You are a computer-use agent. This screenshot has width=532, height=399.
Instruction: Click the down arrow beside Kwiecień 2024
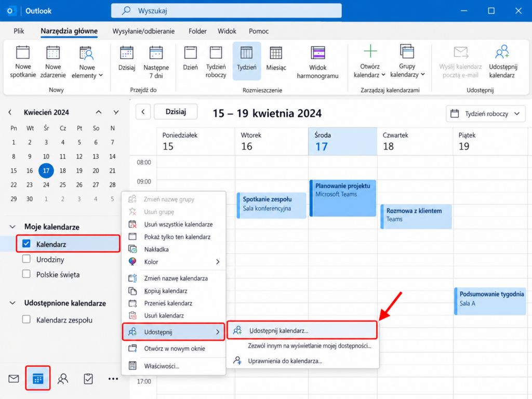[x=116, y=112]
